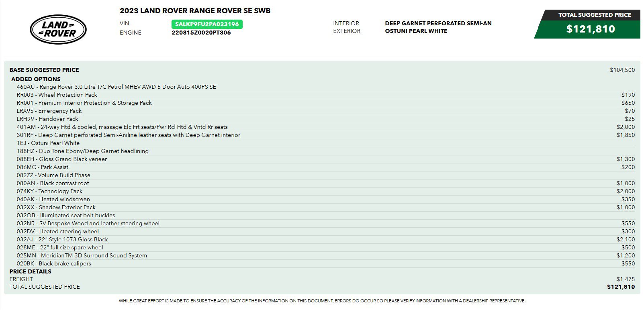This screenshot has height=310, width=644.
Task: Click the Freight label
Action: coord(21,279)
